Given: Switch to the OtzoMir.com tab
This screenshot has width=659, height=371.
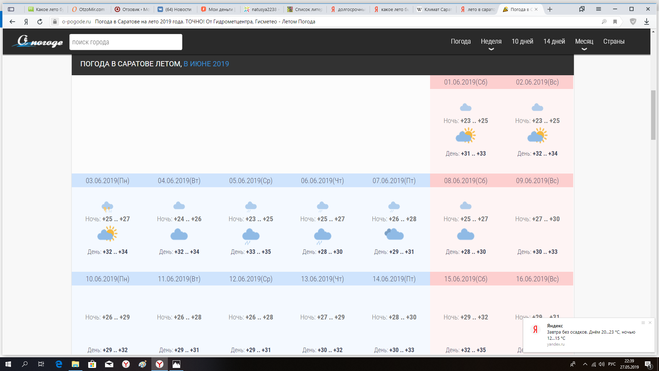Looking at the screenshot, I should pos(88,9).
